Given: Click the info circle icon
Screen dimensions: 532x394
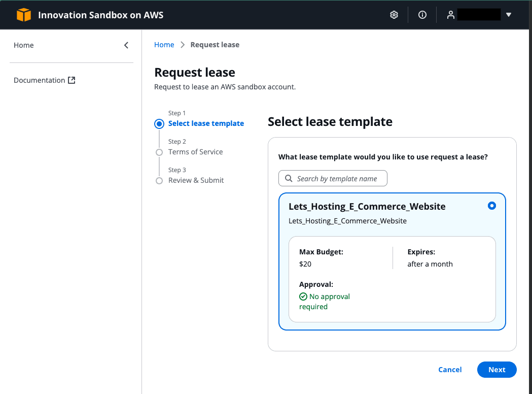Looking at the screenshot, I should pyautogui.click(x=422, y=15).
